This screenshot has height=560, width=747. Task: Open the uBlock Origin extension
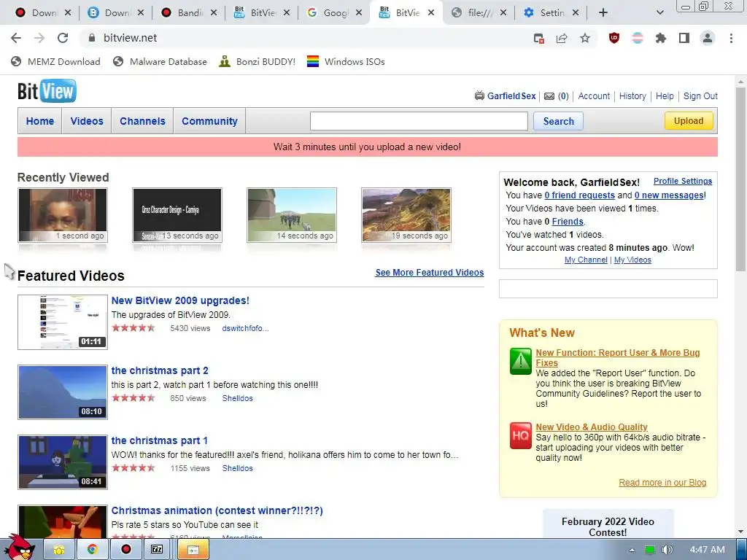pyautogui.click(x=614, y=38)
